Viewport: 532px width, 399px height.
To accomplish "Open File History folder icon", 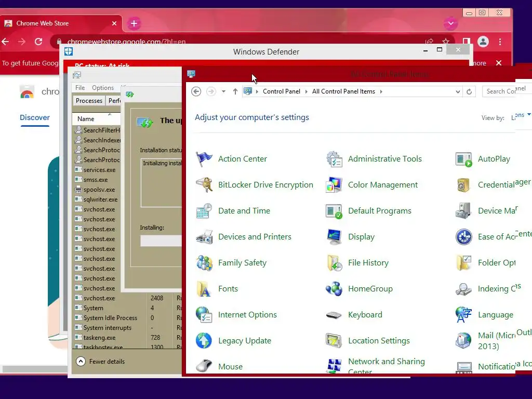I will pos(334,263).
